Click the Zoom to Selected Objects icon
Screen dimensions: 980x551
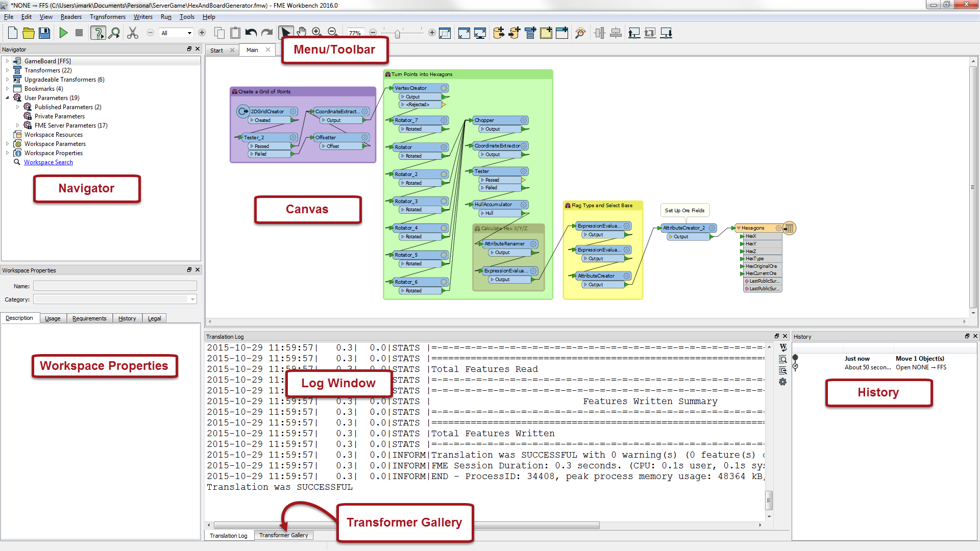tap(445, 33)
